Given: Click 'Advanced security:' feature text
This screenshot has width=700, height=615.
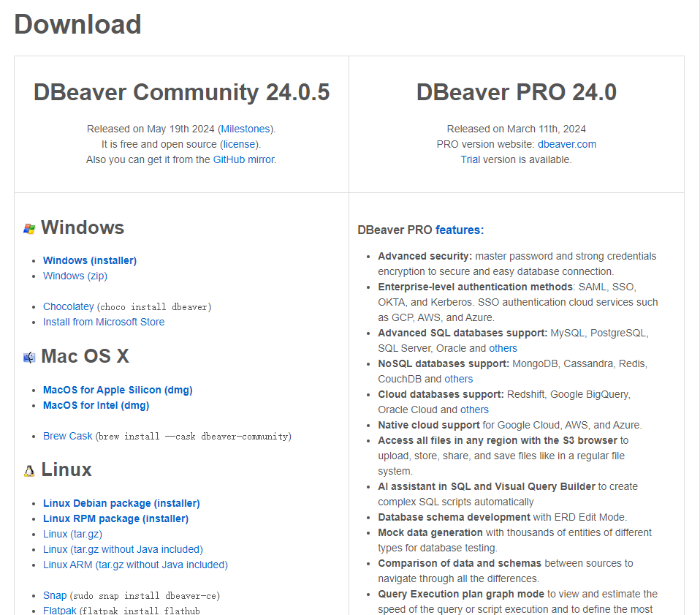Looking at the screenshot, I should (425, 257).
